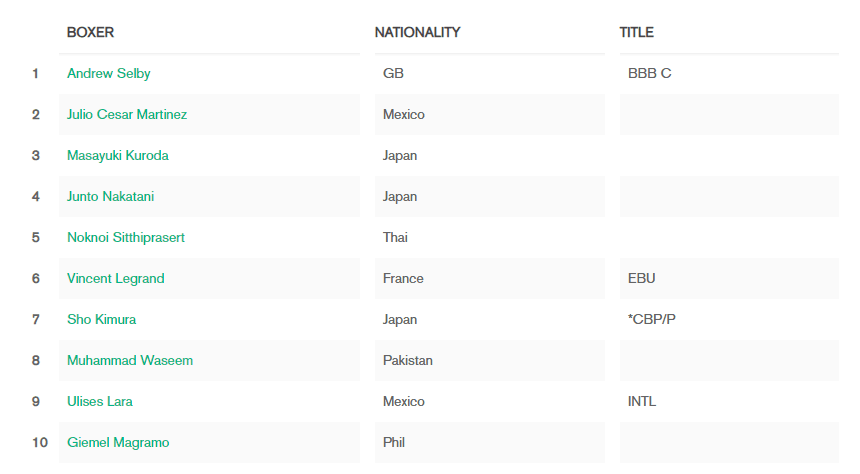
Task: Select the Thai nationality cell
Action: coord(490,238)
